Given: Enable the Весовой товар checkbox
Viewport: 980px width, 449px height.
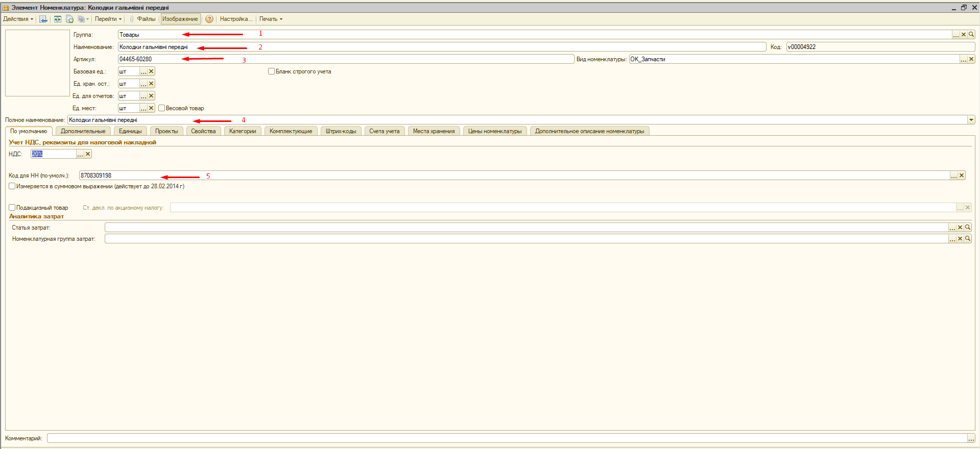Looking at the screenshot, I should (162, 108).
